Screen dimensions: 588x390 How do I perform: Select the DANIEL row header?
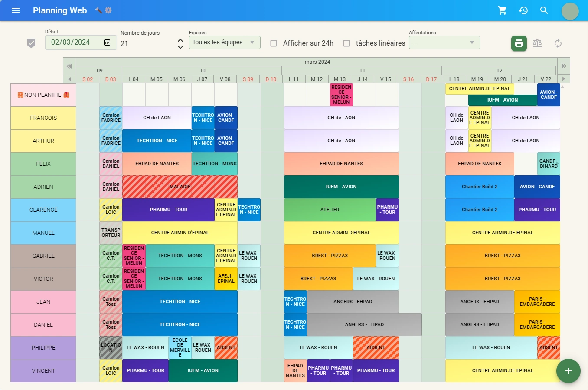pyautogui.click(x=43, y=325)
